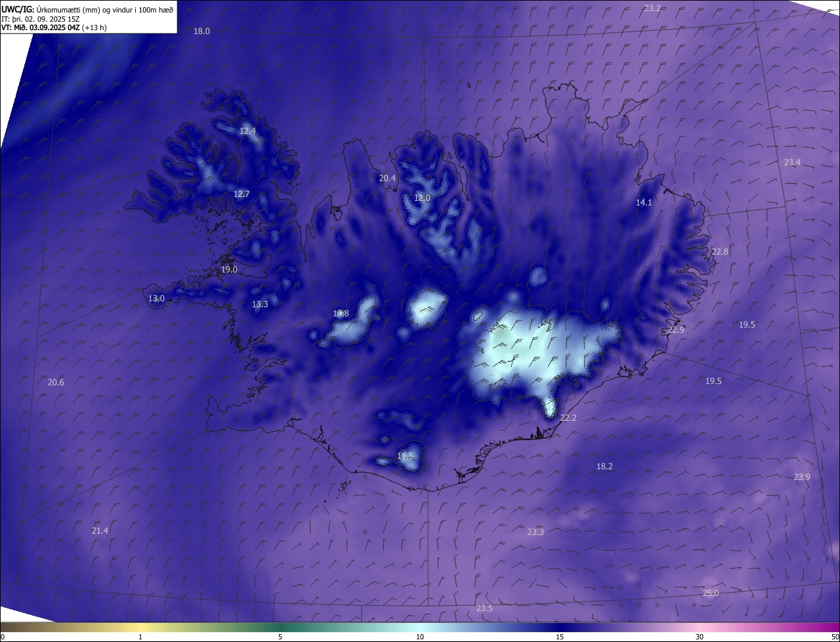The height and width of the screenshot is (642, 840).
Task: Click the 11.5 value label
Action: [406, 456]
